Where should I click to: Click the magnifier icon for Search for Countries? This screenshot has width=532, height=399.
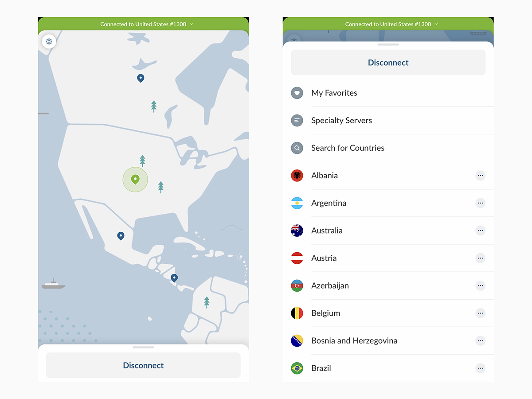coord(297,148)
